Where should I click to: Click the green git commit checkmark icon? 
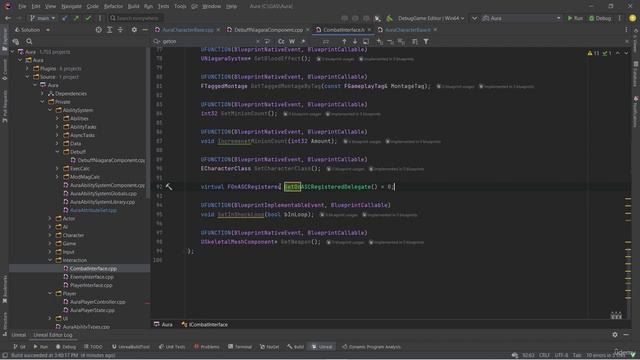tap(88, 18)
